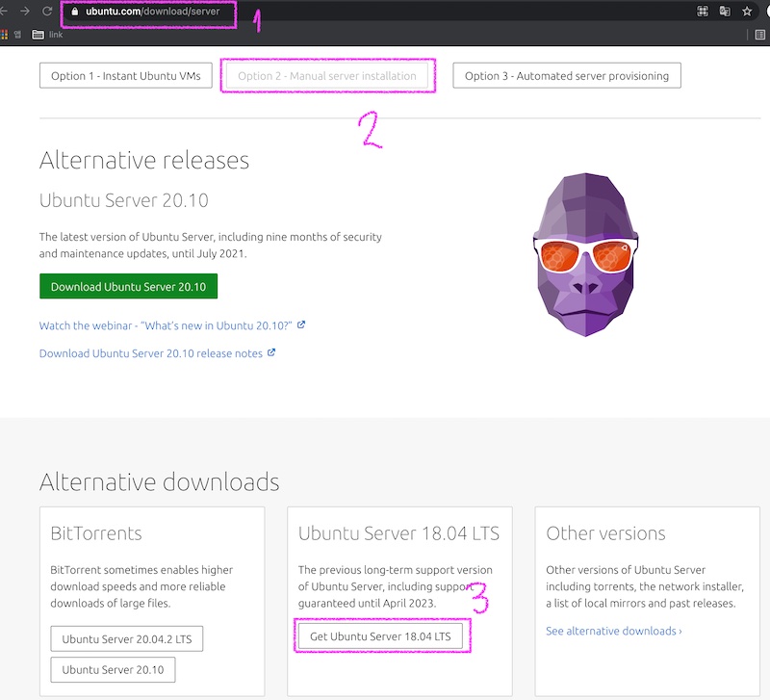Click Get Ubuntu Server 18.04 LTS button
770x700 pixels.
coord(380,636)
